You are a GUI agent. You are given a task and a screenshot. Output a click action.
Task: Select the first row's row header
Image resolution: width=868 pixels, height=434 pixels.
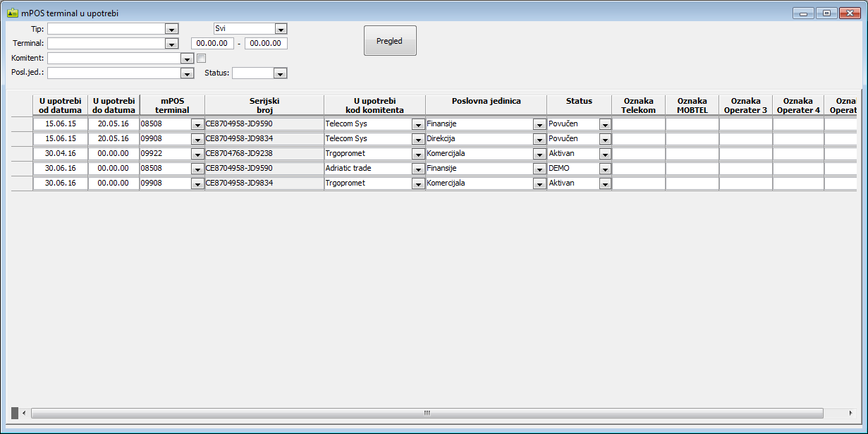21,124
